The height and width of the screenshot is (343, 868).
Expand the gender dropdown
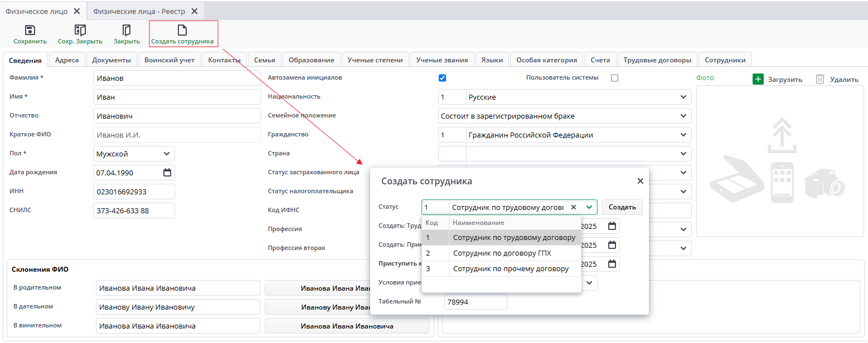(x=167, y=154)
